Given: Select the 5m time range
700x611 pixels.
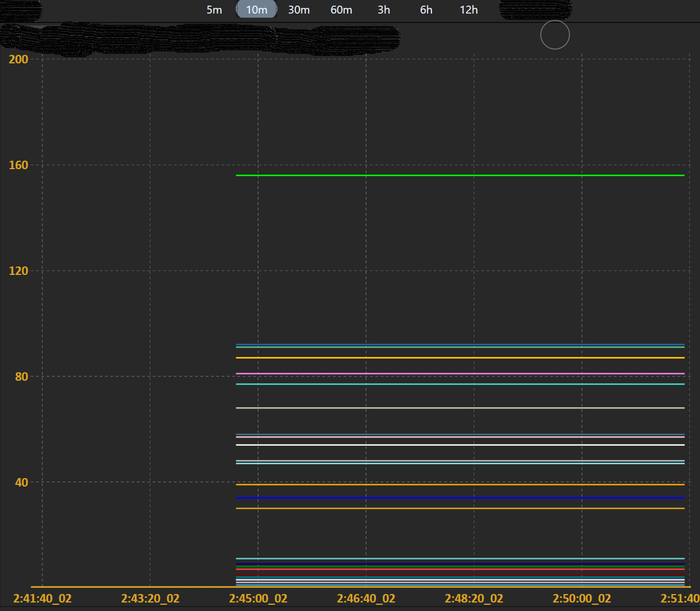Looking at the screenshot, I should [214, 10].
